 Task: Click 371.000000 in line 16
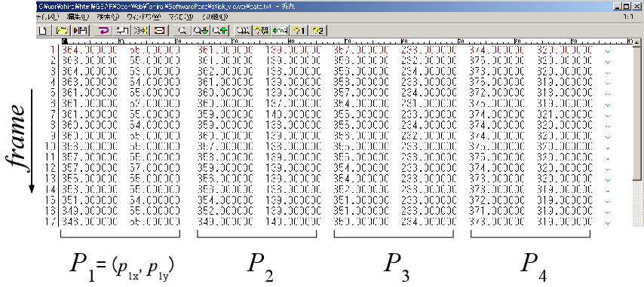pyautogui.click(x=497, y=211)
